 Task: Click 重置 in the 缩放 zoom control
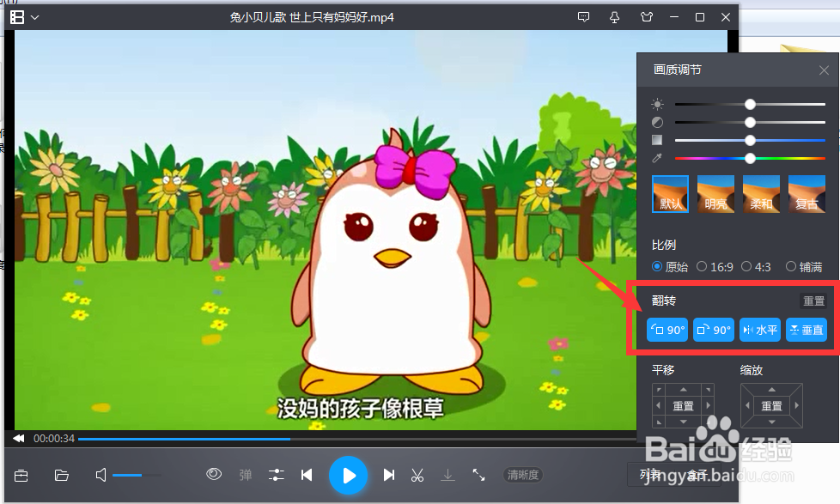[771, 406]
